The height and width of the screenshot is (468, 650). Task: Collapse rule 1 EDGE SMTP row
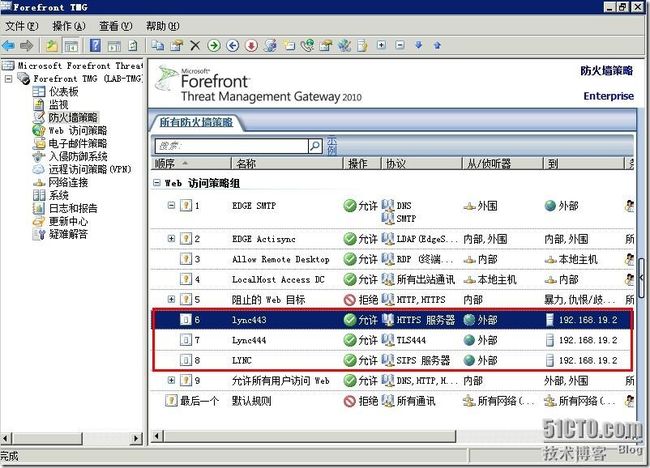171,205
